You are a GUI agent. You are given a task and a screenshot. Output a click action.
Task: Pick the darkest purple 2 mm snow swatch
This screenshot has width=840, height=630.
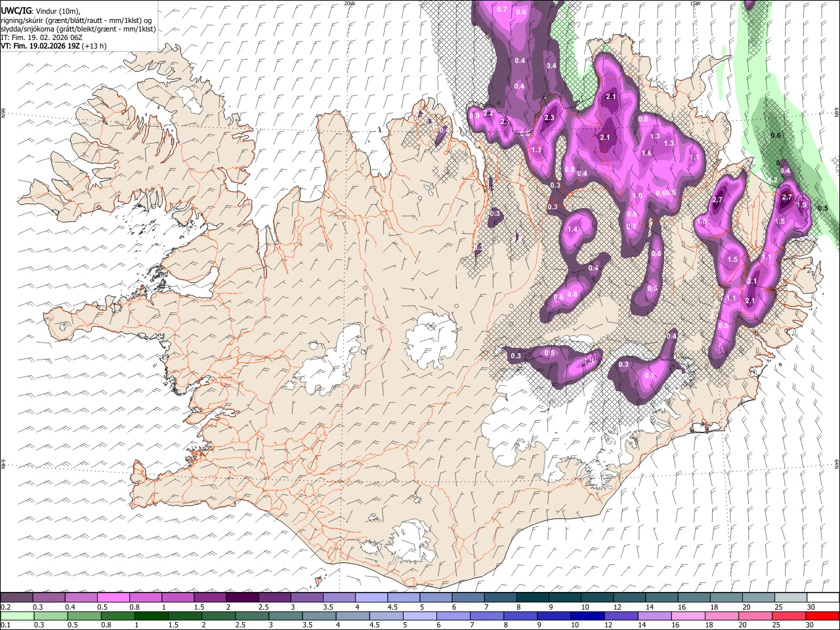click(x=242, y=598)
